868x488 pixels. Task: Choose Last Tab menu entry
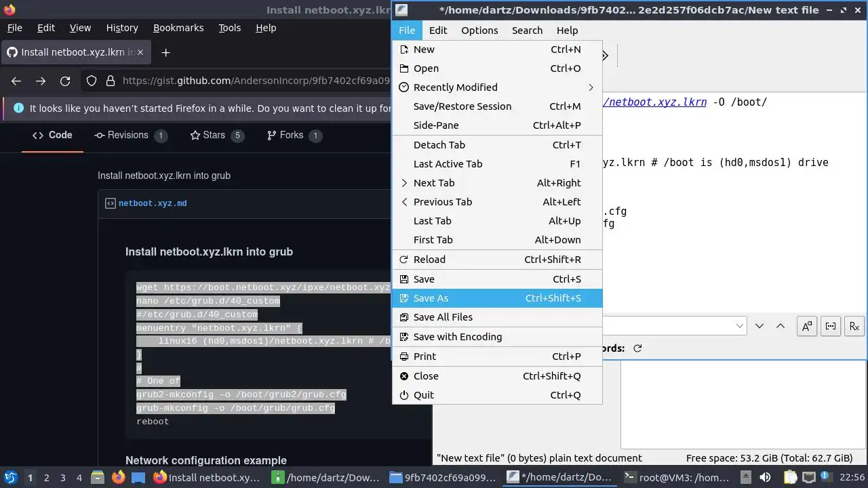click(497, 221)
